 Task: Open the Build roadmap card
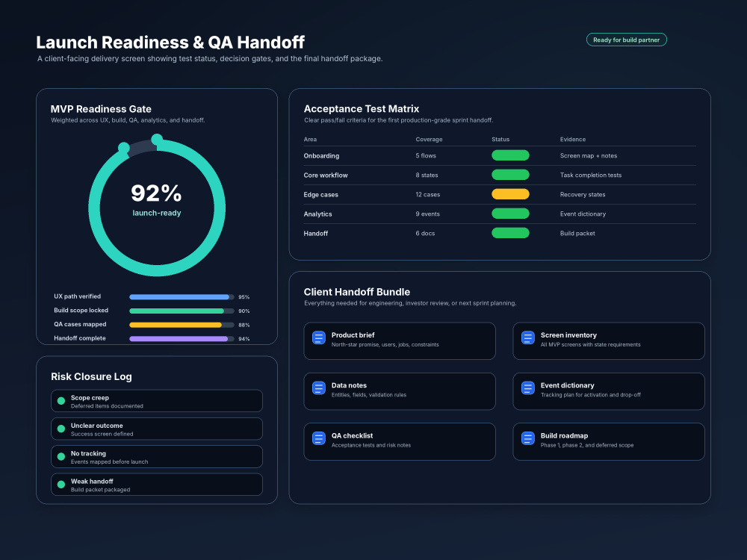click(x=608, y=441)
